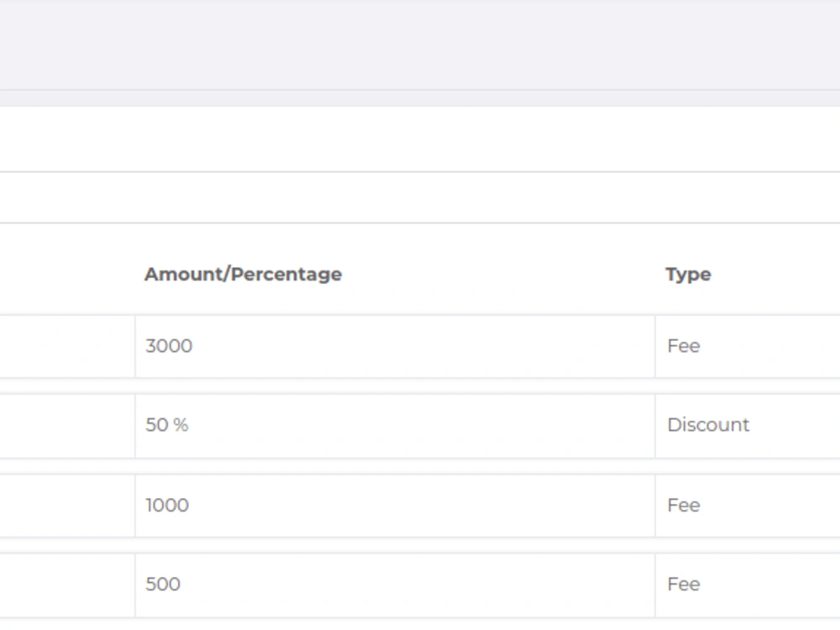The height and width of the screenshot is (630, 840).
Task: Click blank first cell of 50 % row
Action: pos(67,425)
